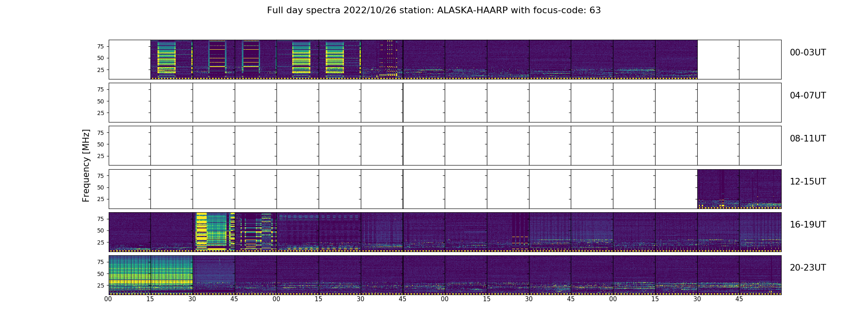Click the 25 tick of the 20-23UT row

pyautogui.click(x=100, y=285)
